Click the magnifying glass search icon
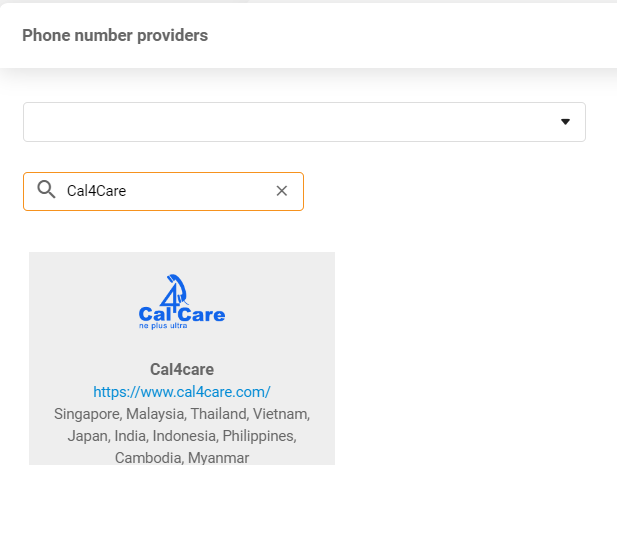Screen dimensions: 617x548 [46, 190]
